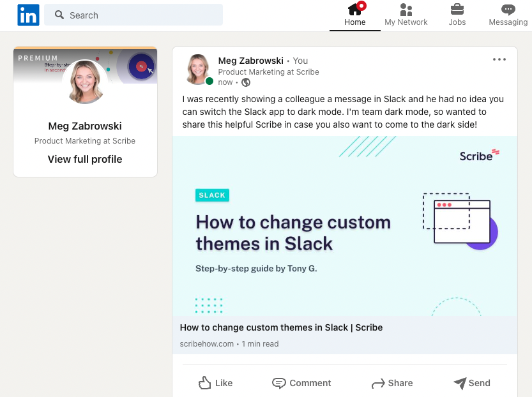This screenshot has width=532, height=397.
Task: Click the Home house icon with notification badge
Action: (356, 8)
